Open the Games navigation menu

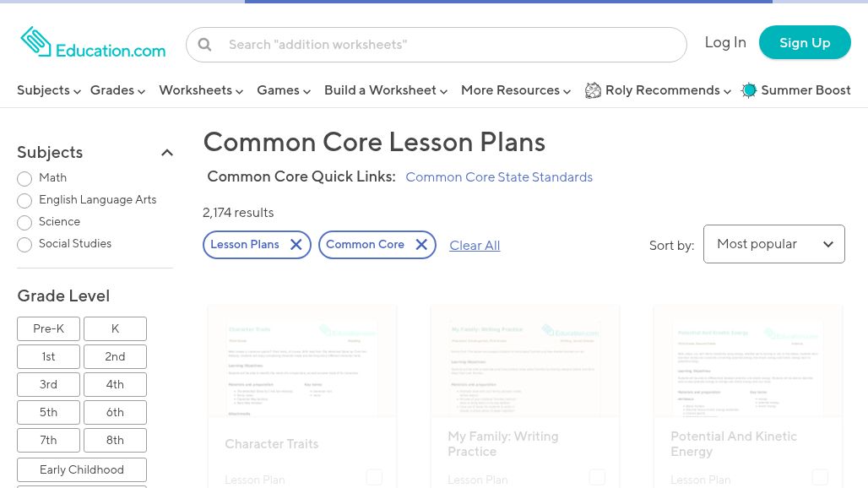pyautogui.click(x=284, y=90)
